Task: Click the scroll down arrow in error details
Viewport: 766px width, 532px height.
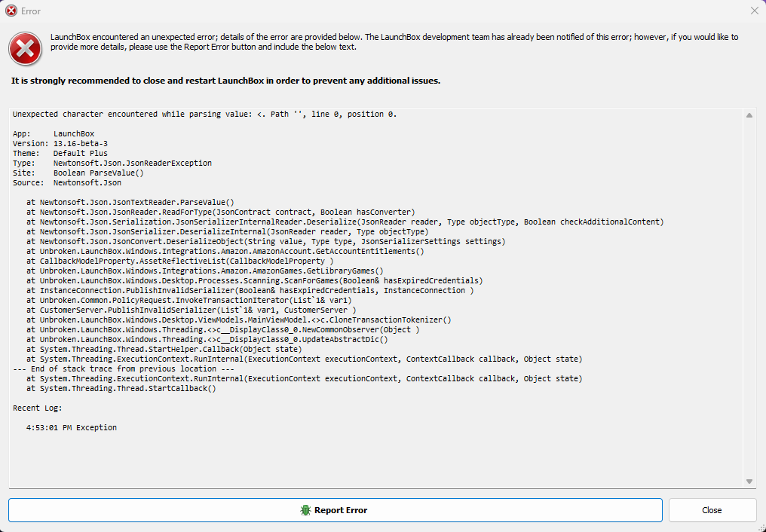Action: (749, 482)
